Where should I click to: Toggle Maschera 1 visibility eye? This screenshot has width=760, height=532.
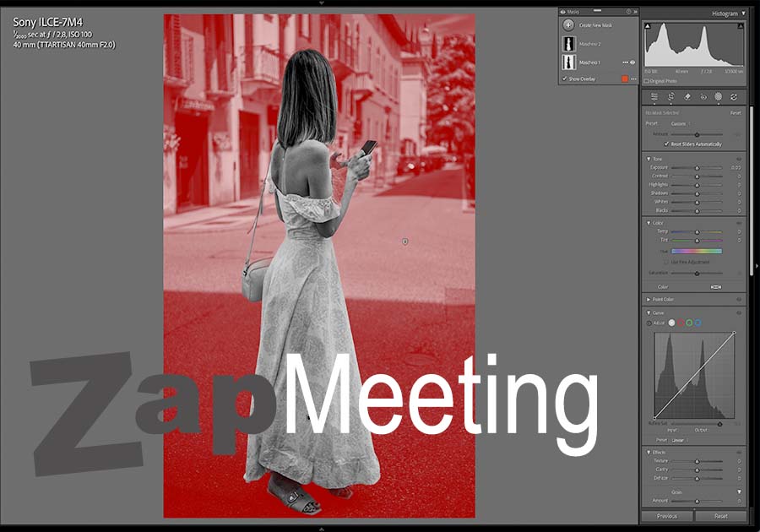click(632, 62)
